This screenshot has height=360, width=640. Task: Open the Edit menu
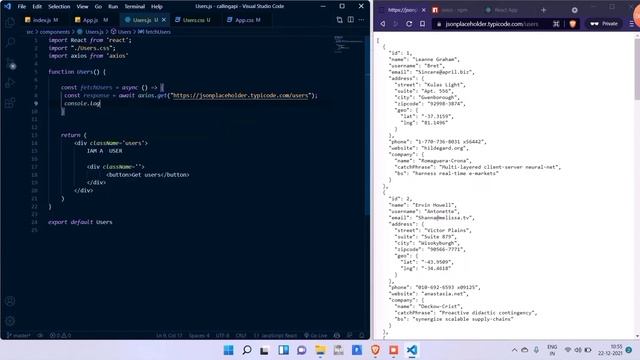pyautogui.click(x=37, y=7)
